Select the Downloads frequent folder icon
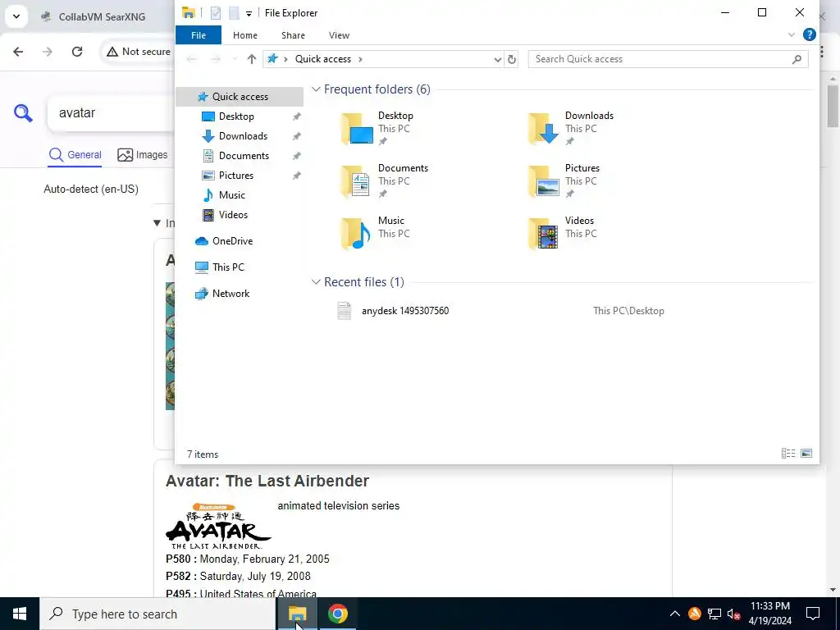 coord(545,129)
